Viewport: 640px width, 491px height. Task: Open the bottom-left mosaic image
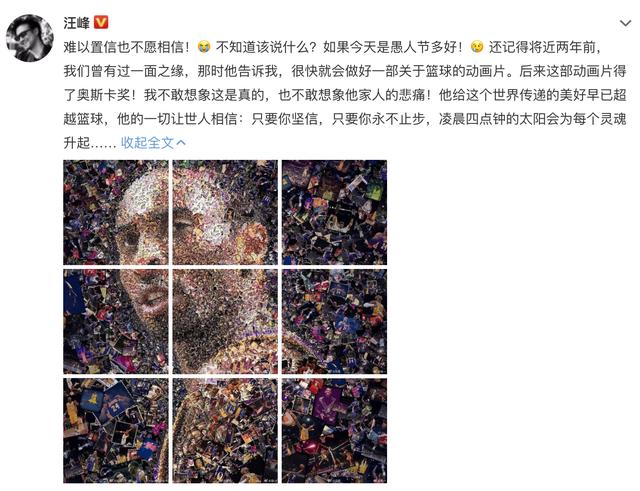116,431
